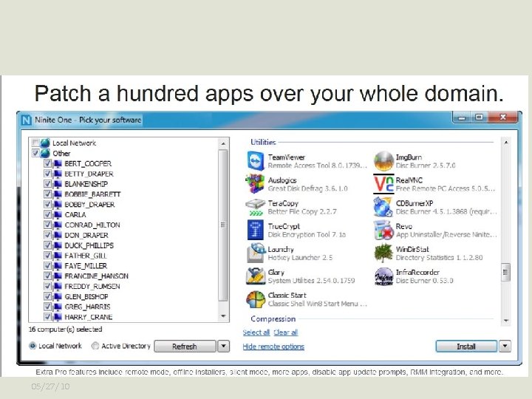
Task: Click the DON_DRAPER computer icon
Action: [58, 235]
